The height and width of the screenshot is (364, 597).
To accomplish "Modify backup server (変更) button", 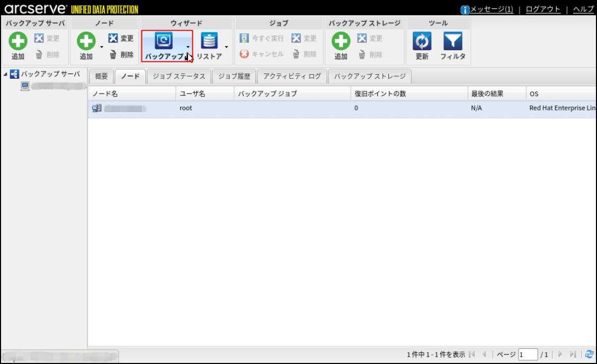I will (x=47, y=38).
